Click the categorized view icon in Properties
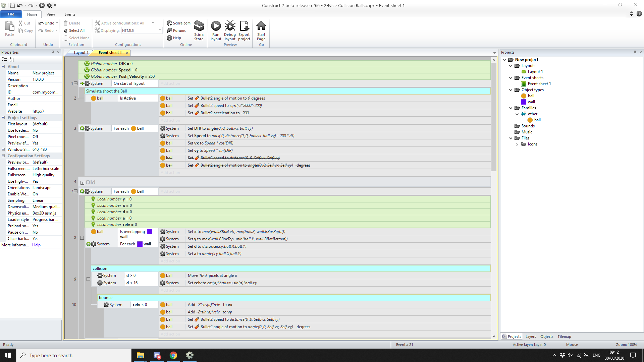The width and height of the screenshot is (644, 362). point(4,60)
